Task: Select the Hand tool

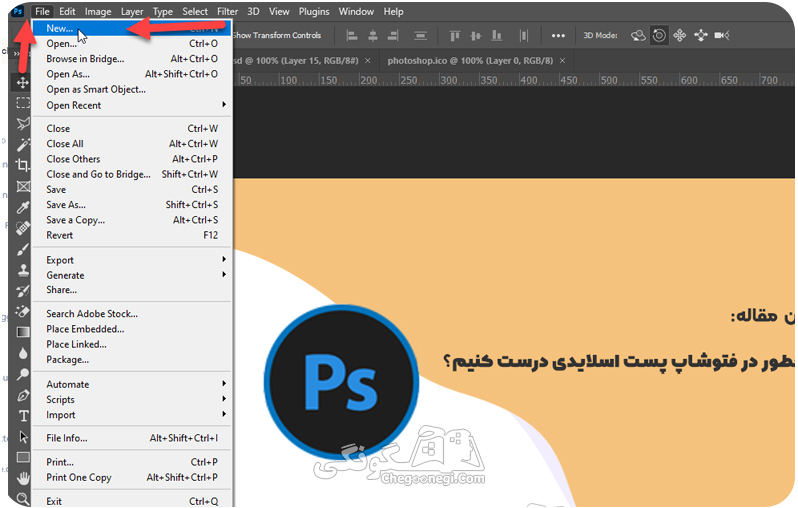Action: click(22, 478)
